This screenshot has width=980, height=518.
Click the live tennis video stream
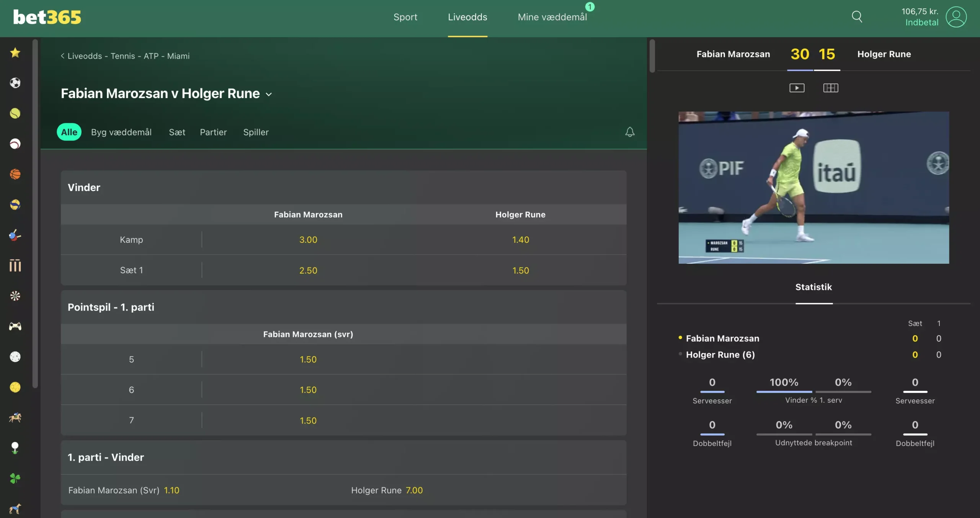813,187
